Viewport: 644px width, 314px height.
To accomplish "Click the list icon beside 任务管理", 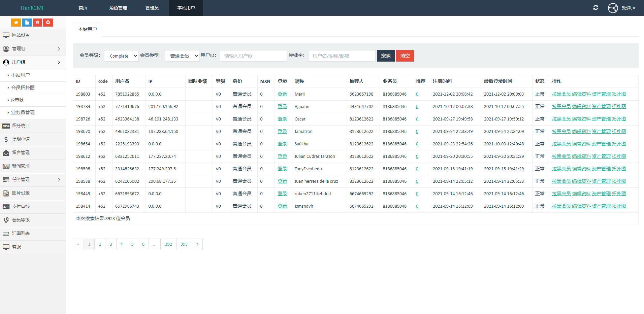I will pos(6,180).
